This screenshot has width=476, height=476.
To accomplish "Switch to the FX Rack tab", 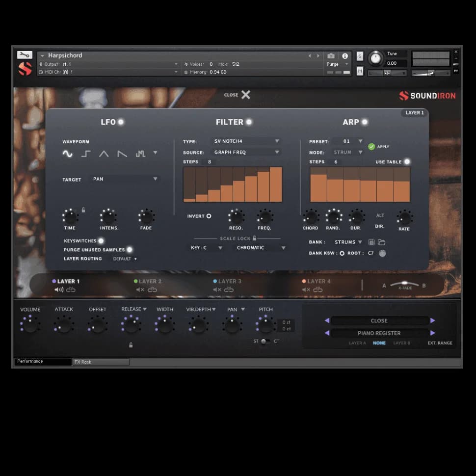I will 101,362.
